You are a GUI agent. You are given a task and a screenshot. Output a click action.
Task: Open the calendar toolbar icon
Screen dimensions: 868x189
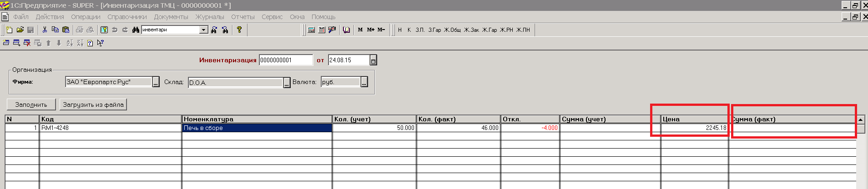322,30
